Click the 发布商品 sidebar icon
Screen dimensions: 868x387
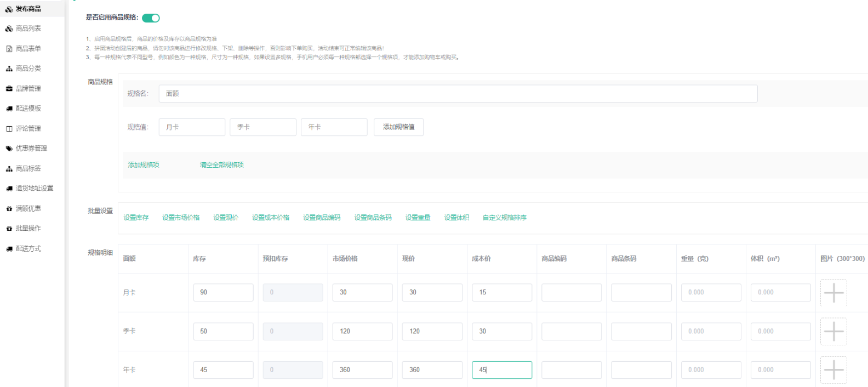coord(9,9)
